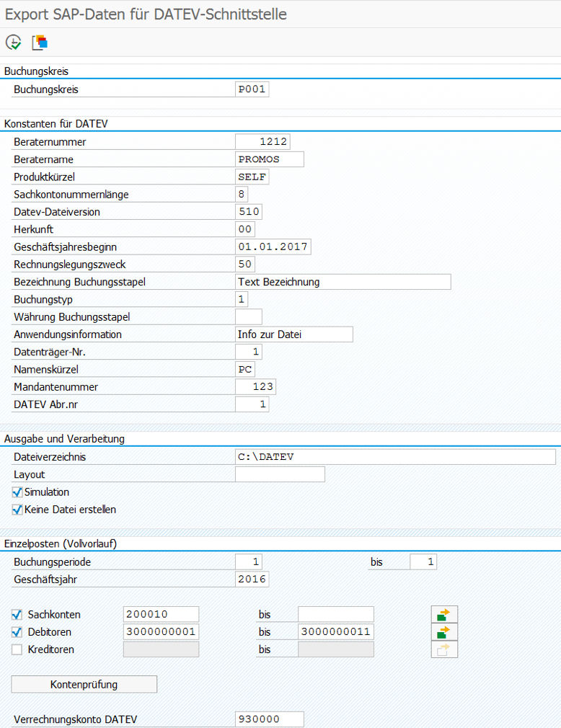The image size is (561, 728).
Task: Open multiple selection for Debitoren
Action: [x=444, y=632]
